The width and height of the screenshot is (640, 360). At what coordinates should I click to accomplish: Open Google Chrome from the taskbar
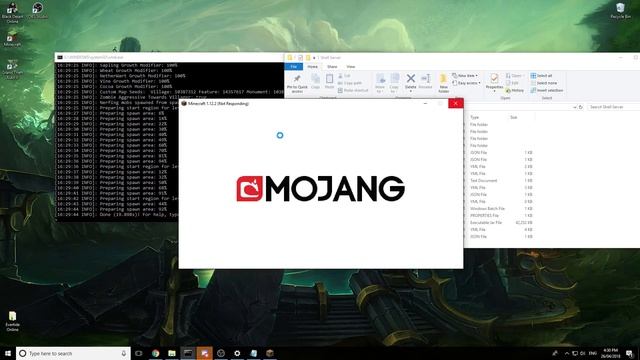(155, 353)
